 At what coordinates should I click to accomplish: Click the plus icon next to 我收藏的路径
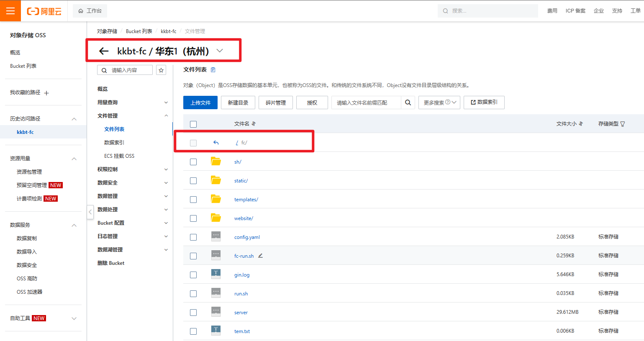click(46, 93)
